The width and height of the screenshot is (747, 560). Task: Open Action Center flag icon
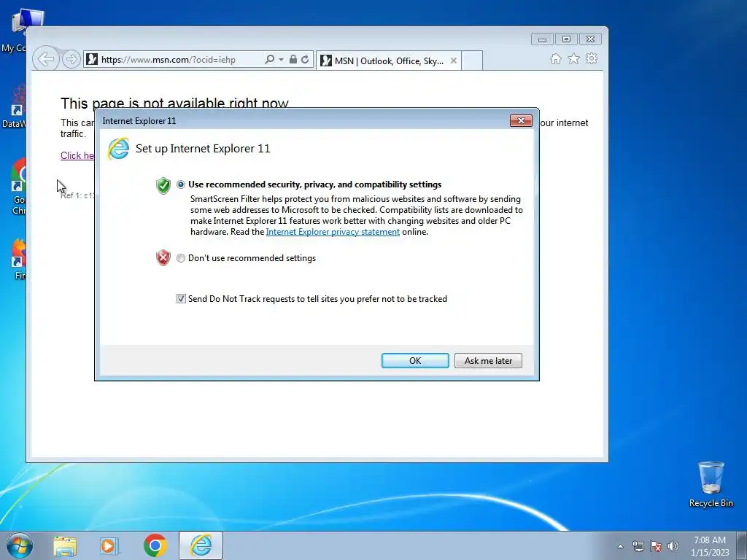pyautogui.click(x=656, y=546)
